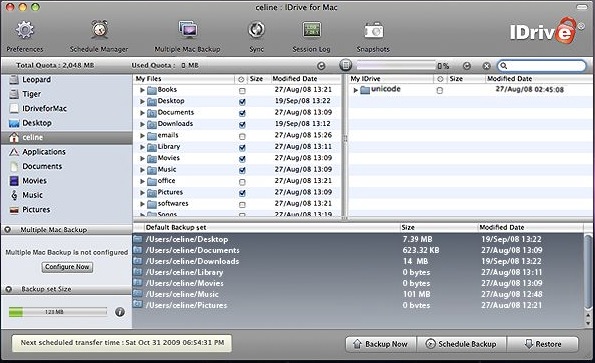
Task: Click the search input field
Action: coord(542,66)
